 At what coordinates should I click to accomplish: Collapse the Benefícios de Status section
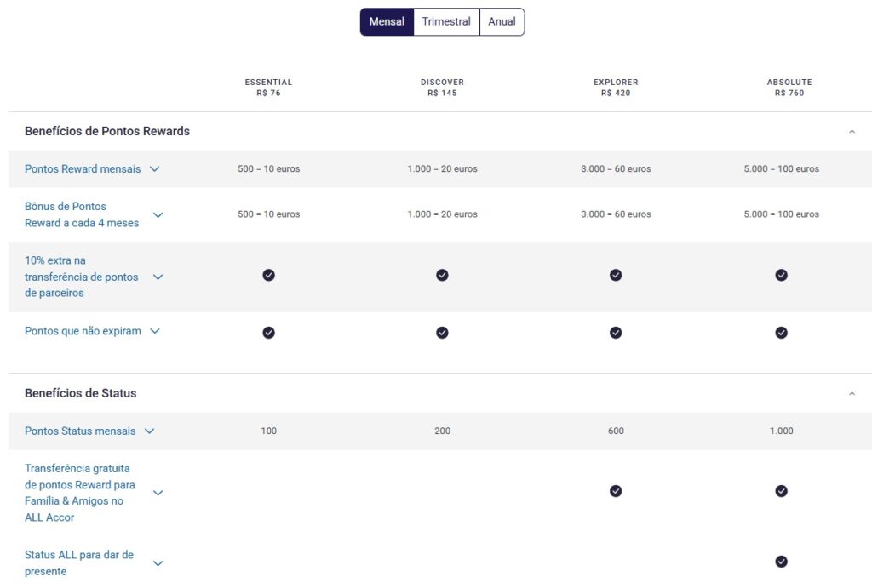pos(852,393)
